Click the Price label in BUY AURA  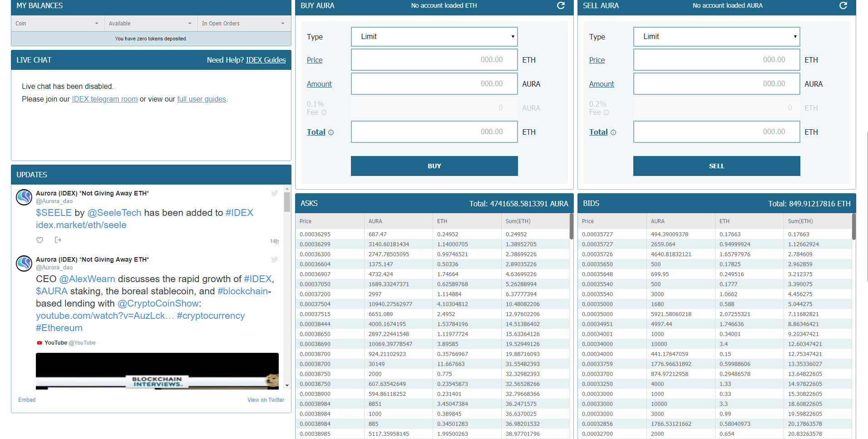tap(315, 60)
